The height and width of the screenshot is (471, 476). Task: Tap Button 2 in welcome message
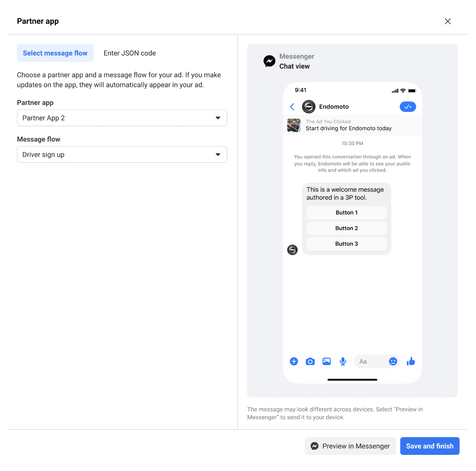pyautogui.click(x=347, y=228)
